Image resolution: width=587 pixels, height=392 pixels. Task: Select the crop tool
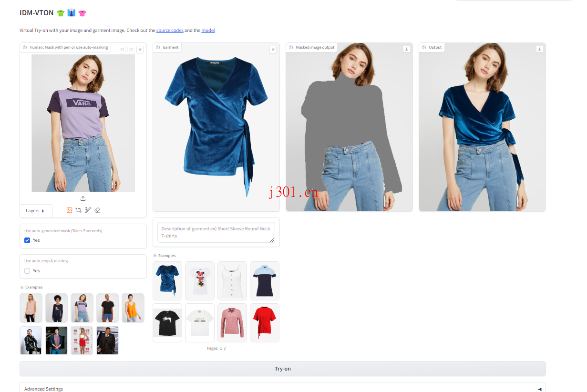(78, 210)
